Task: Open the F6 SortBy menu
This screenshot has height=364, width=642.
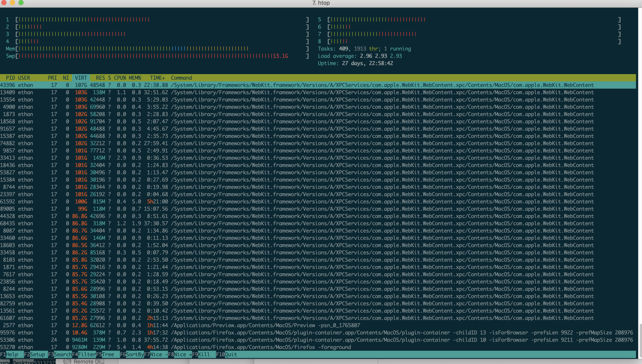Action: 132,354
